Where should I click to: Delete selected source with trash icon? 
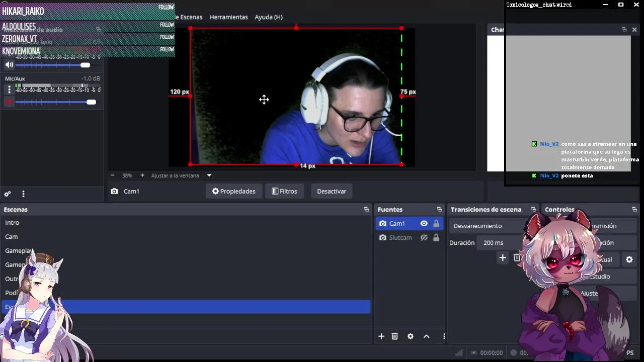(394, 336)
